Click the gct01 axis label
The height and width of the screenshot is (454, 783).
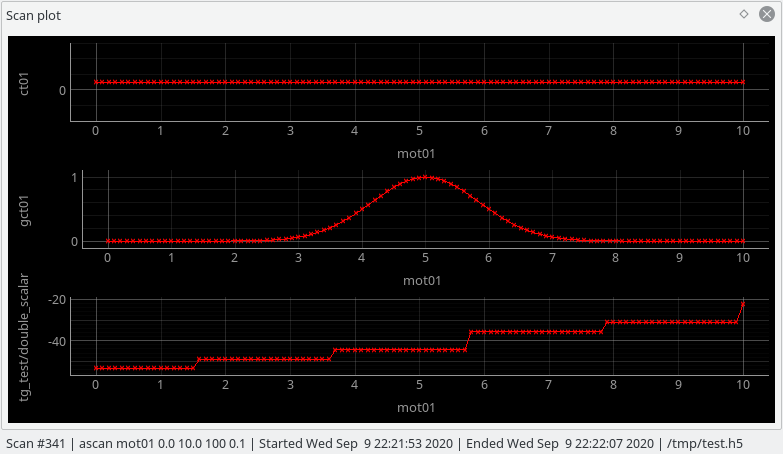[23, 210]
